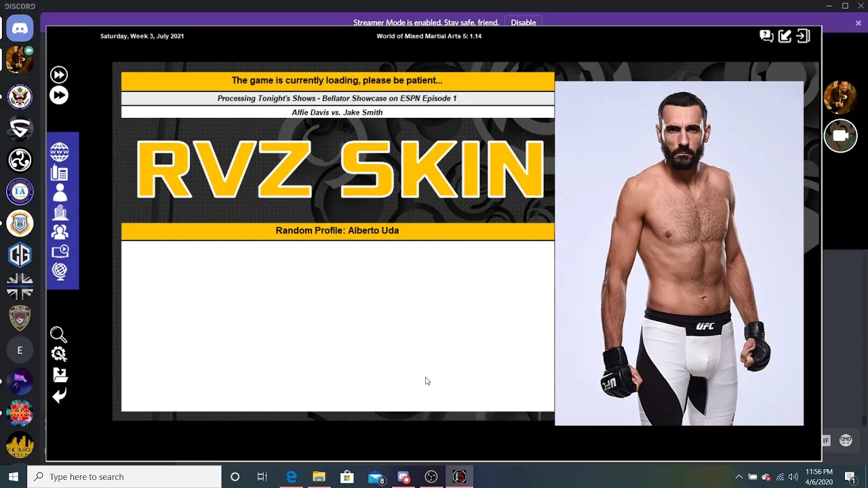Click the magnifying glass search icon
This screenshot has width=868, height=488.
59,334
